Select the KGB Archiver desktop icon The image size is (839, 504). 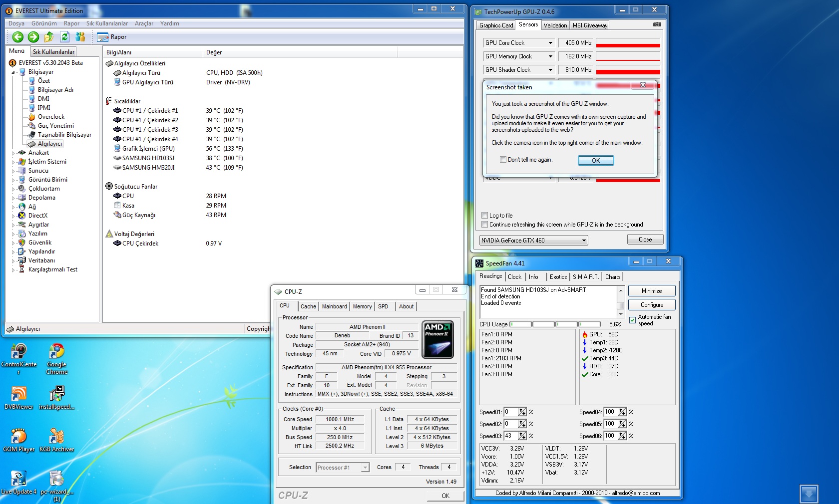tap(57, 440)
